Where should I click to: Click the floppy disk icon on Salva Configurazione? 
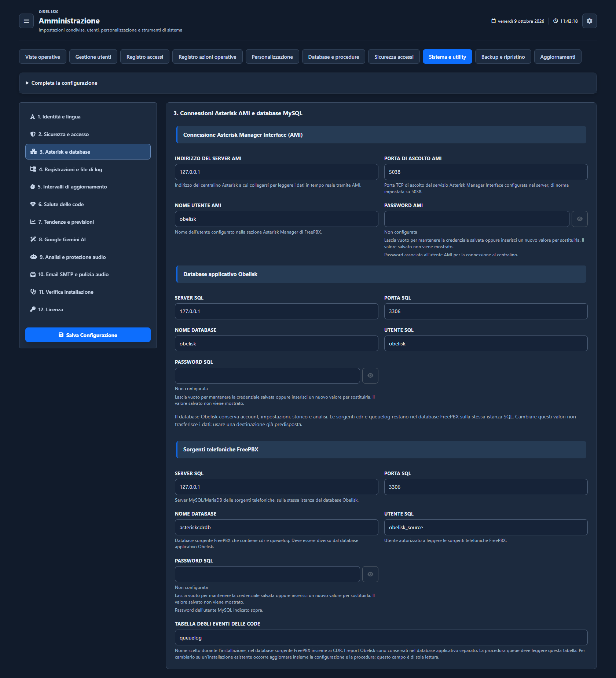(61, 335)
